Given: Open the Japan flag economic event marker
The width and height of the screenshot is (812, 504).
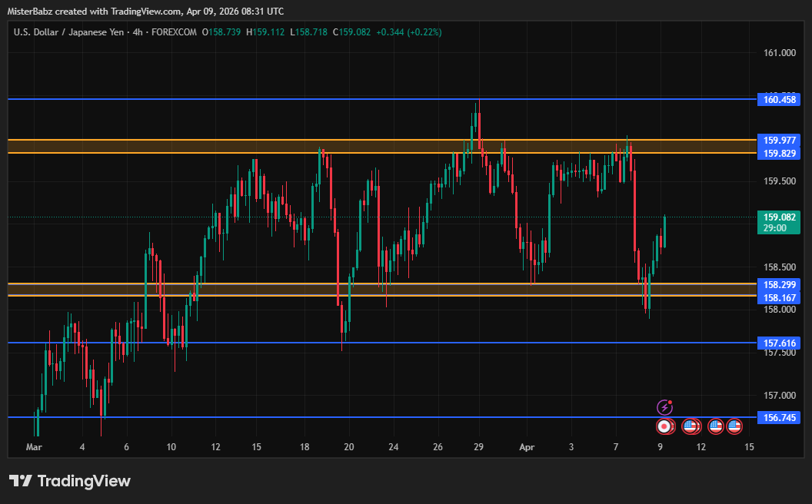Looking at the screenshot, I should [665, 427].
